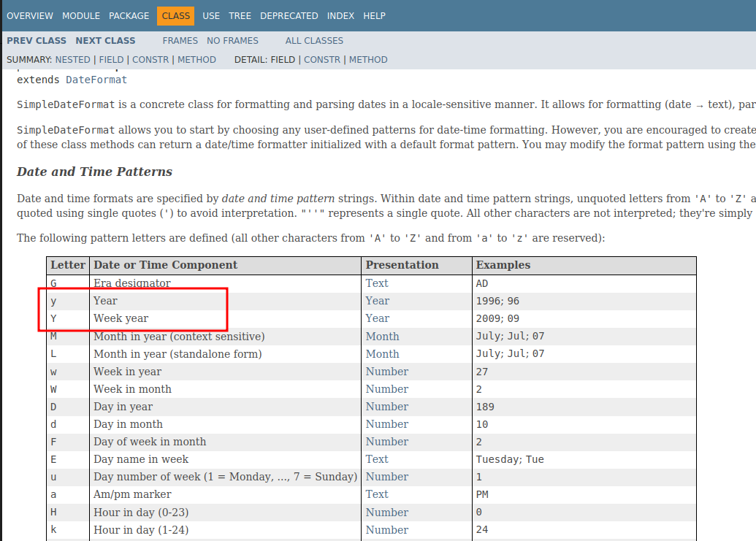Open the HELP page
The height and width of the screenshot is (541, 756).
pyautogui.click(x=374, y=15)
